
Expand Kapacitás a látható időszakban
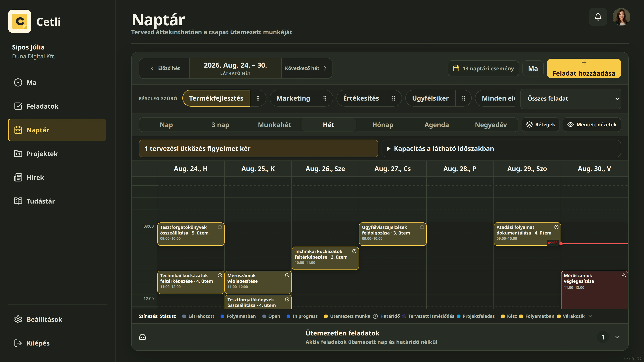(x=501, y=148)
